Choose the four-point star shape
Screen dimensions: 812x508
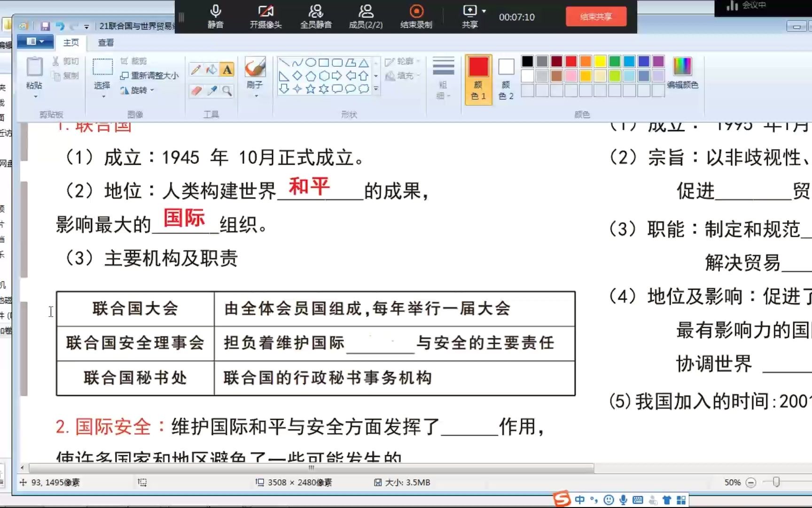tap(297, 89)
